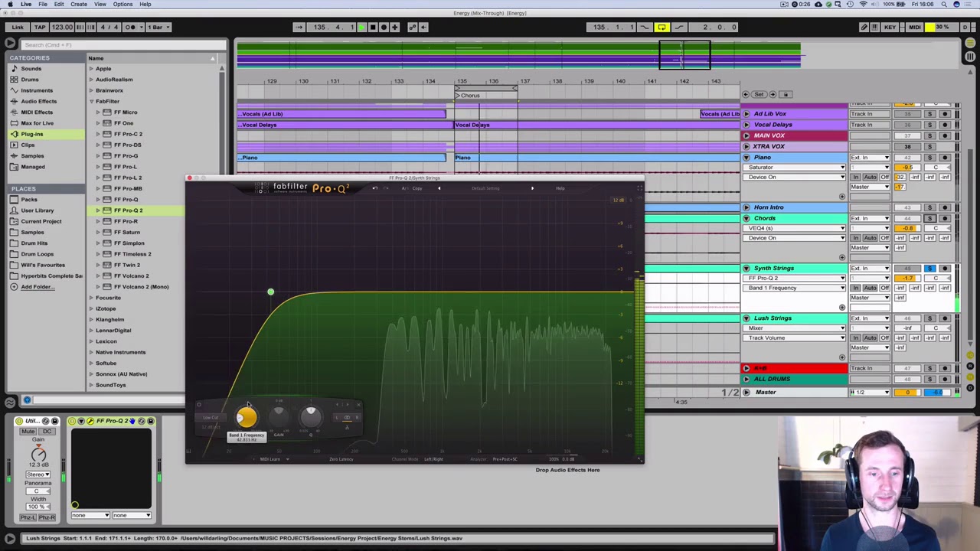This screenshot has width=980, height=551.
Task: Stop playback with the Stop button
Action: pyautogui.click(x=373, y=27)
